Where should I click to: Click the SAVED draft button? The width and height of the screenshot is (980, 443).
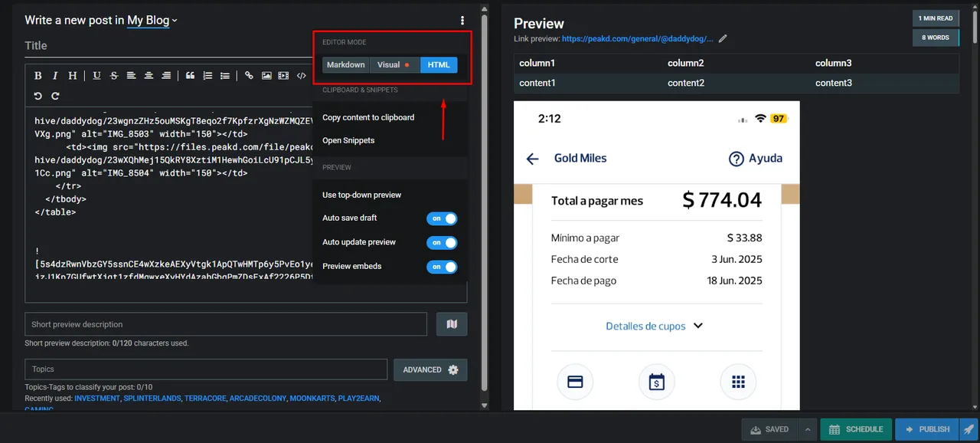coord(769,429)
